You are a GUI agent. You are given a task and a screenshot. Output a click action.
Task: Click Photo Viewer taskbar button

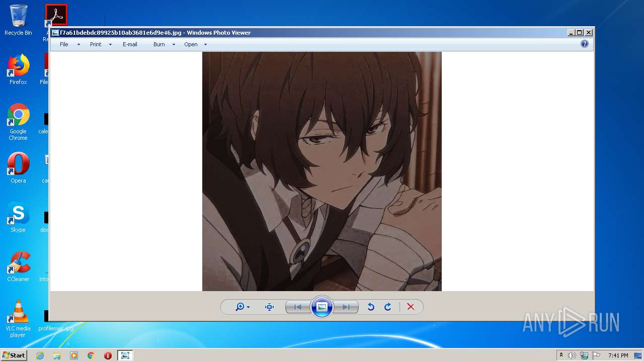click(x=125, y=355)
